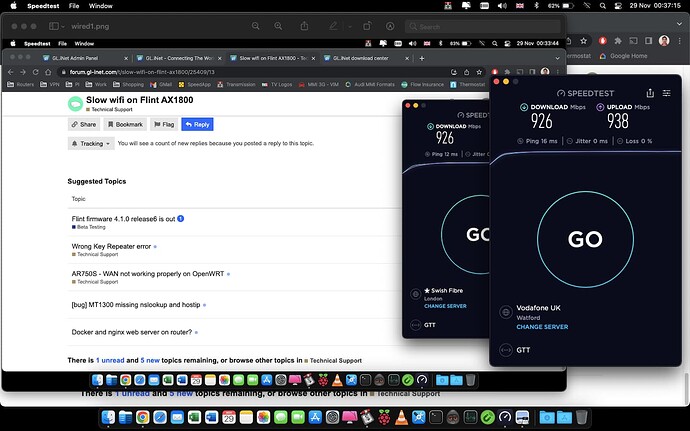
Task: Open the Speedtest app menu in topmost menu bar
Action: (x=45, y=6)
